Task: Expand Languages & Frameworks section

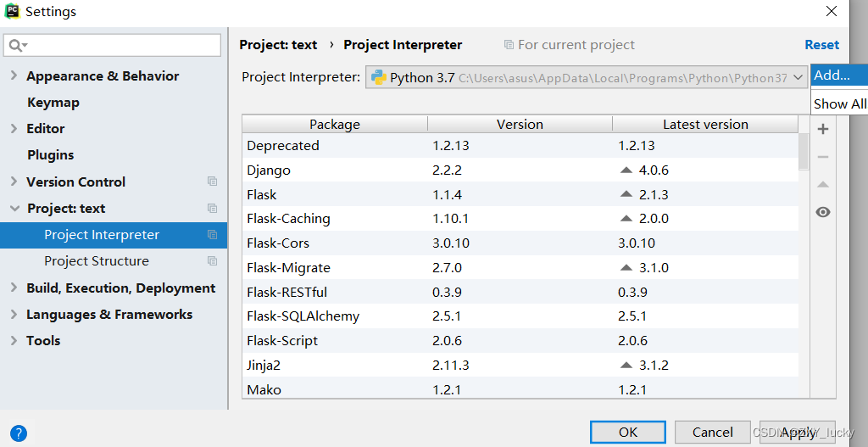Action: [14, 314]
